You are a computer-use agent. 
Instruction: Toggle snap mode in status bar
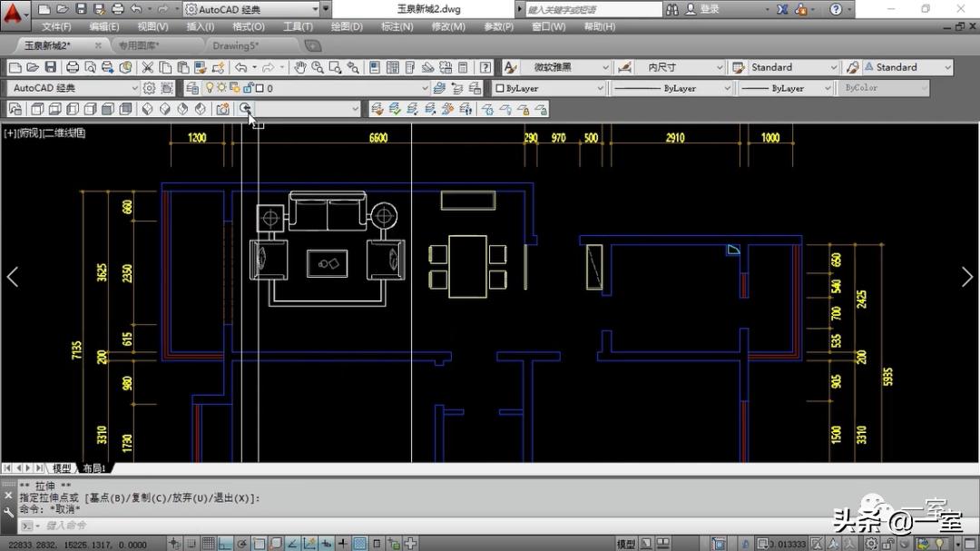tap(192, 544)
